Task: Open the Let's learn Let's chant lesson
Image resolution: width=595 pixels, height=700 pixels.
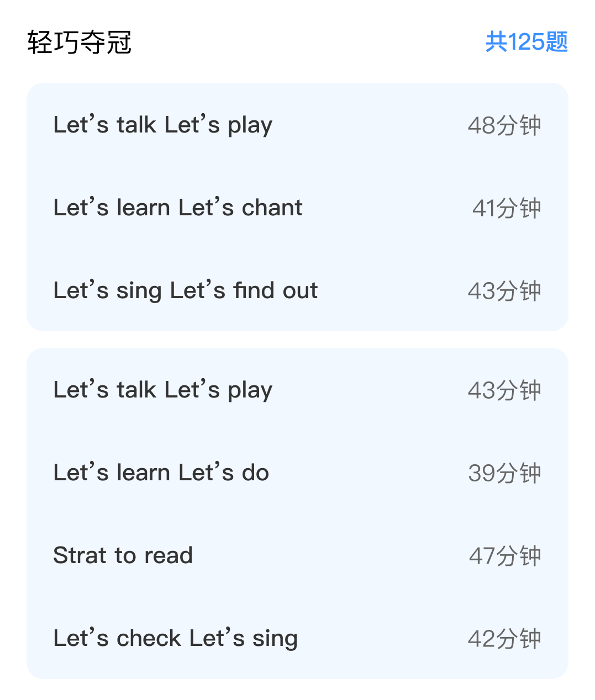Action: tap(177, 208)
